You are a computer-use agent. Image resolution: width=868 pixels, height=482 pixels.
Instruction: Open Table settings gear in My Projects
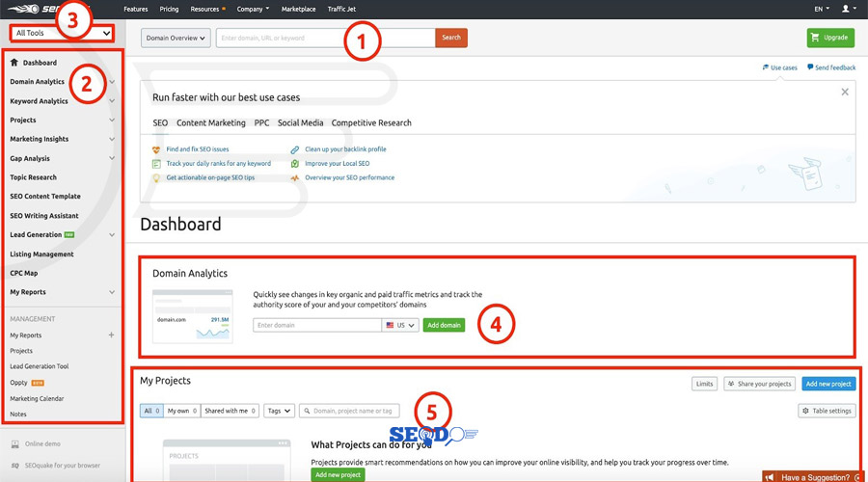(827, 411)
